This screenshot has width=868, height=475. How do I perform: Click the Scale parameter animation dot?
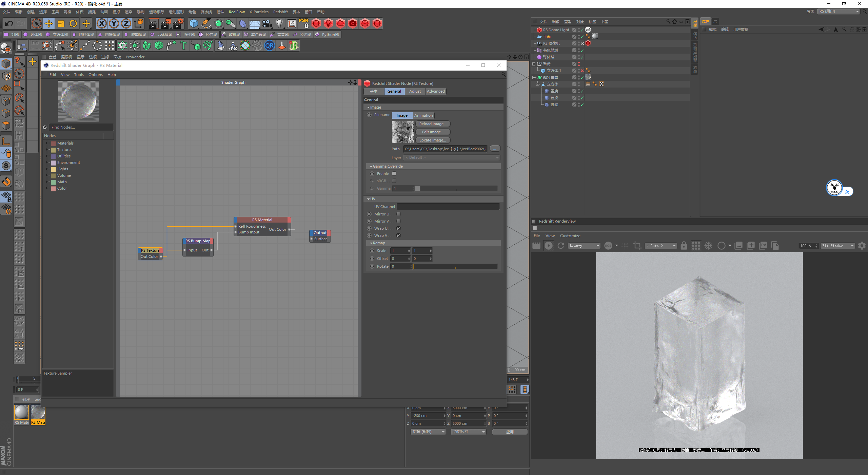pos(372,251)
